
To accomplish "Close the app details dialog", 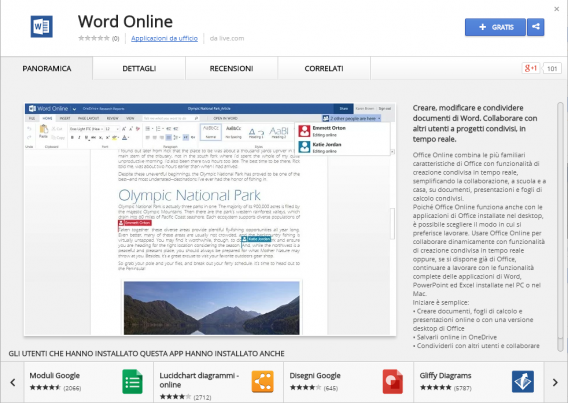I will (x=557, y=9).
